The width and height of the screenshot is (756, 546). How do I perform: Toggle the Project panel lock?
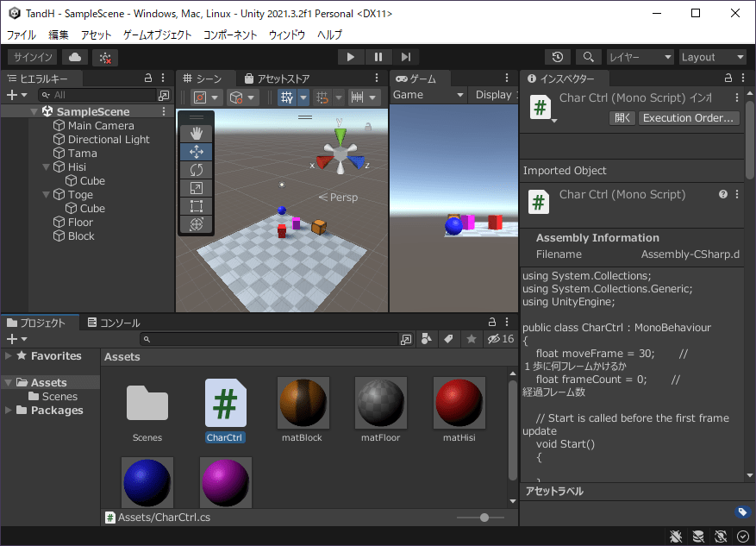pyautogui.click(x=492, y=323)
